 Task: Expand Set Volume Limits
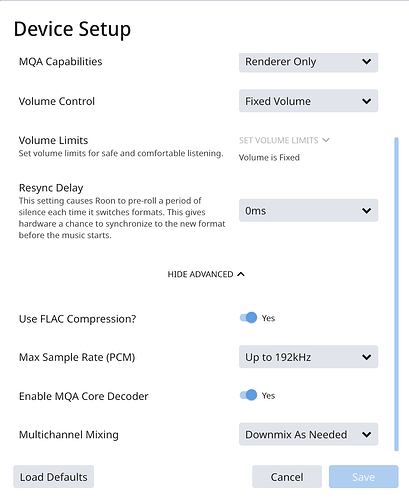tap(284, 140)
